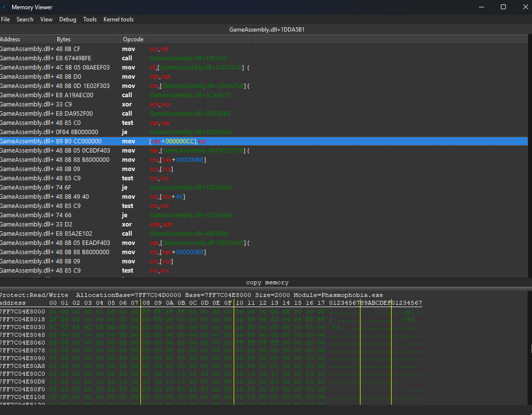The width and height of the screenshot is (532, 415).
Task: Click the copy memory divider bar
Action: (267, 282)
